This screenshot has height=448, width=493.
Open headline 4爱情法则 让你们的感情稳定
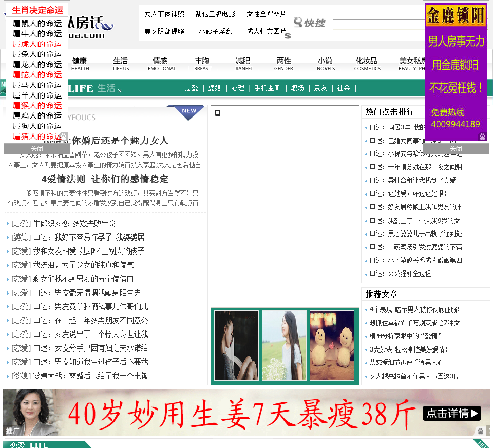coord(105,179)
